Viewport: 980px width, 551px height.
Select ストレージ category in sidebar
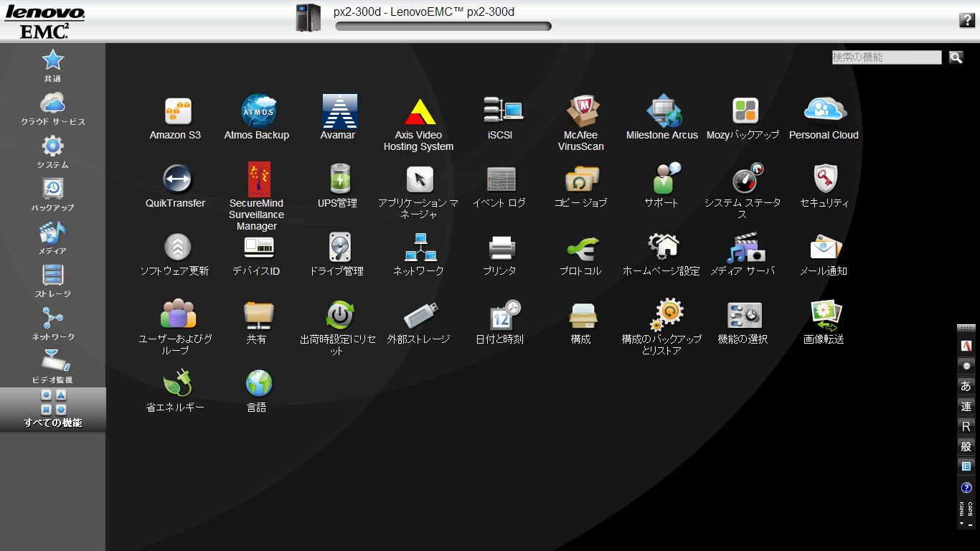click(x=52, y=281)
